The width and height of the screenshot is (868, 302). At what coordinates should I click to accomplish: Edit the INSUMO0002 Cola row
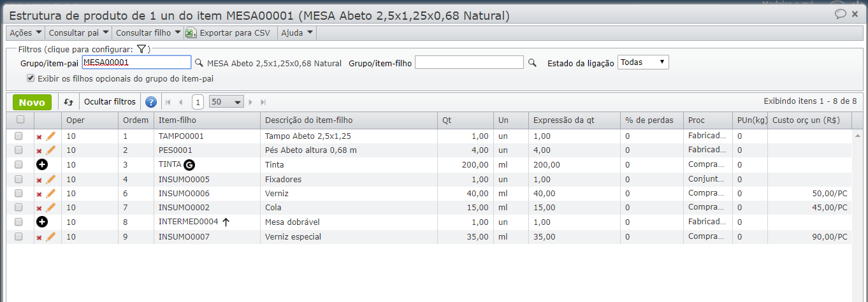tap(51, 207)
